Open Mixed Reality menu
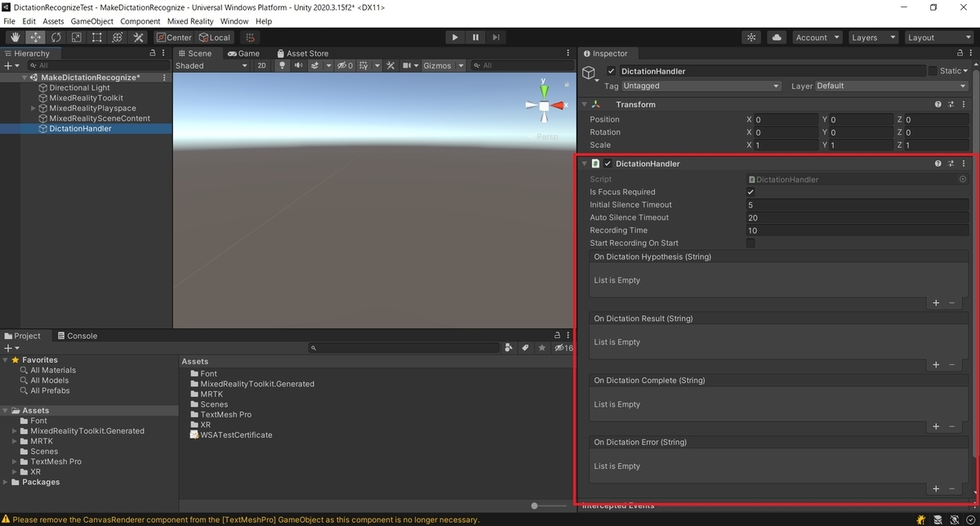980x526 pixels. [x=190, y=21]
